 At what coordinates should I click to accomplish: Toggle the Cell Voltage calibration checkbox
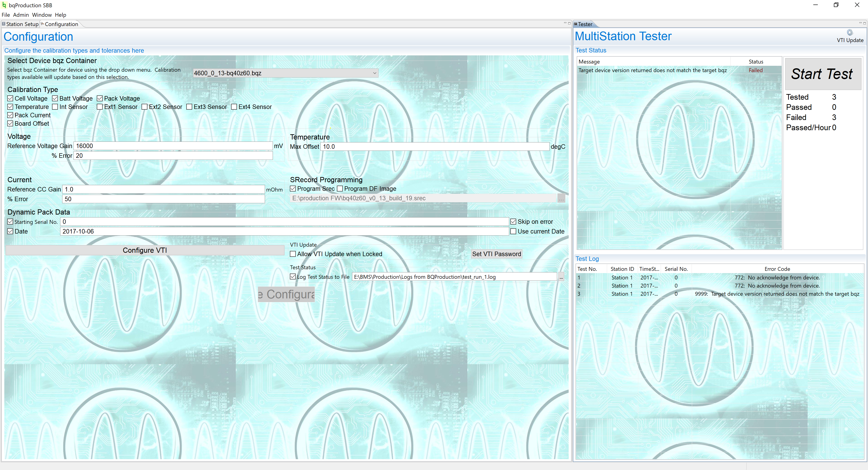click(x=10, y=98)
